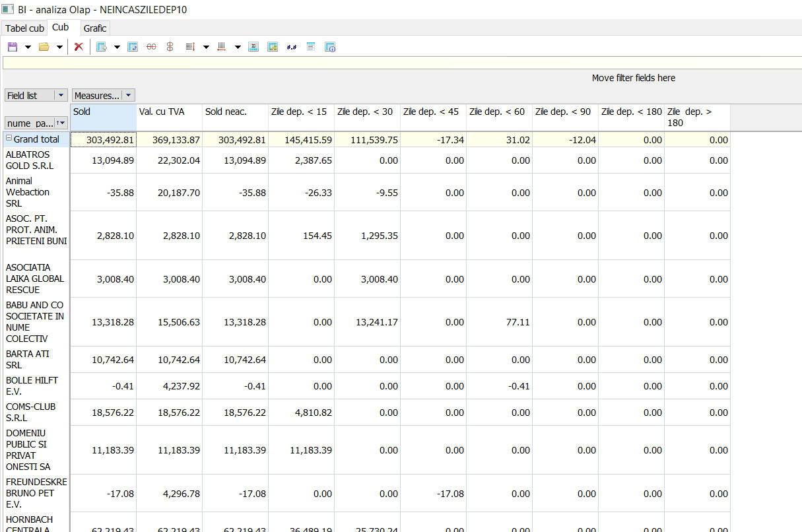Open the Measures dropdown

[129, 96]
